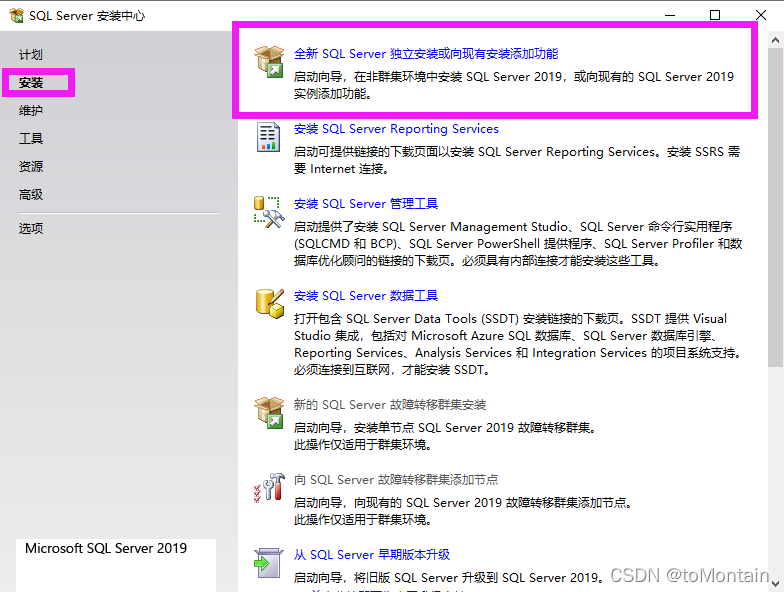
Task: Click the vertical scrollbar thumb
Action: click(x=776, y=208)
